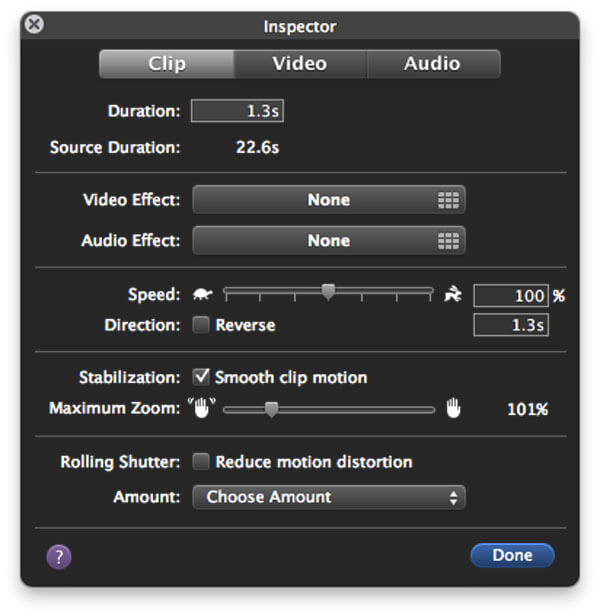Click the Speed slider handle
Viewport: 600px width, 616px height.
click(x=328, y=292)
